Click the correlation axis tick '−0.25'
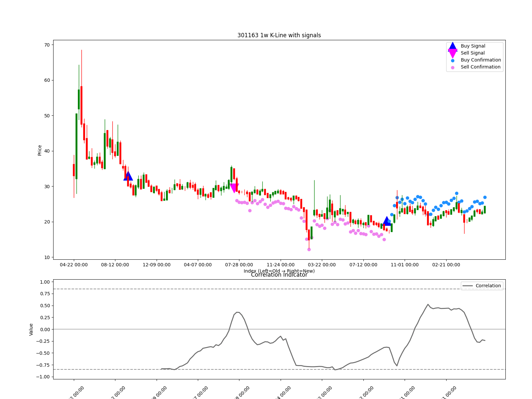 tap(43, 341)
